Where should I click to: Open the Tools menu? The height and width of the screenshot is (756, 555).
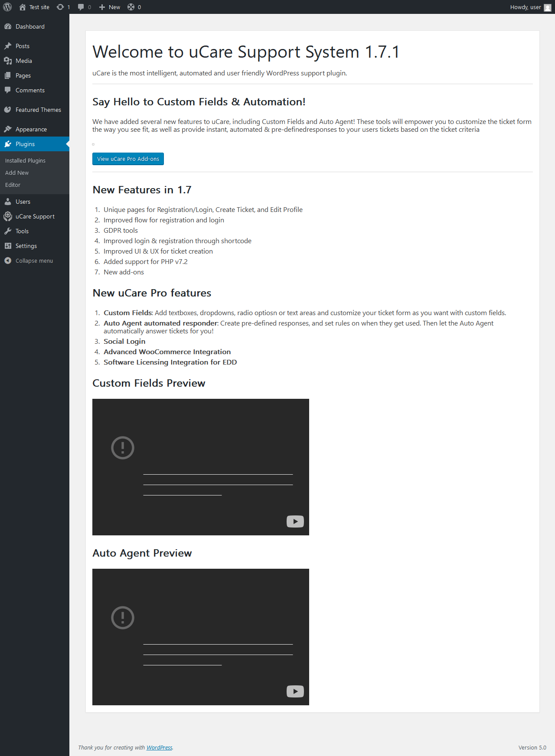click(x=35, y=231)
